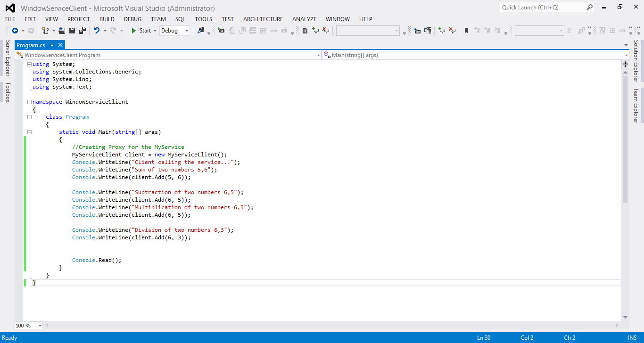Click the green camera snapshot icon
Viewport: 644px width, 343px height.
click(x=221, y=31)
